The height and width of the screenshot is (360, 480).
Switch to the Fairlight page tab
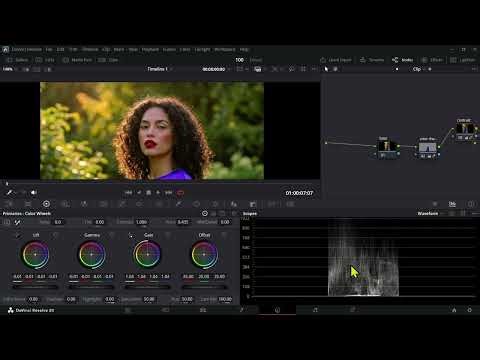point(315,310)
